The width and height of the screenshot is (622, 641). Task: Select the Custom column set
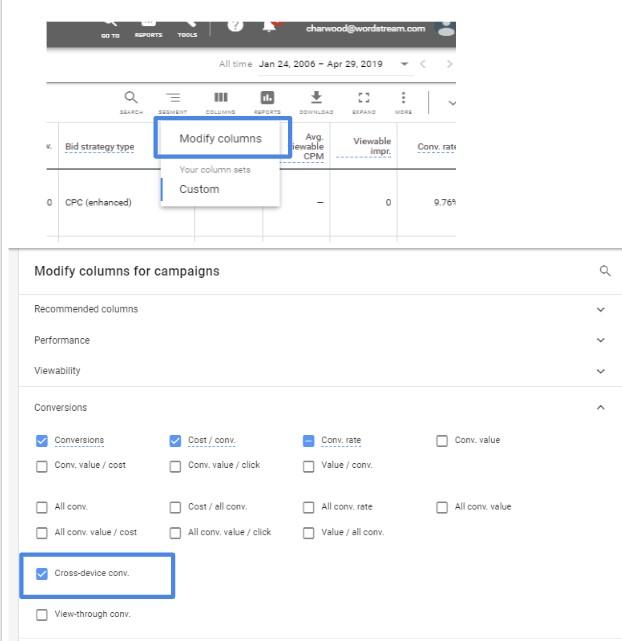tap(199, 189)
